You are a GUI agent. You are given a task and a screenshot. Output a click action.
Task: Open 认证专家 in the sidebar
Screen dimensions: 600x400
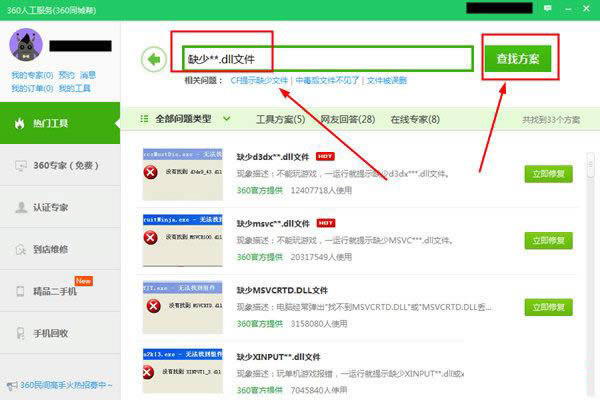[x=58, y=207]
